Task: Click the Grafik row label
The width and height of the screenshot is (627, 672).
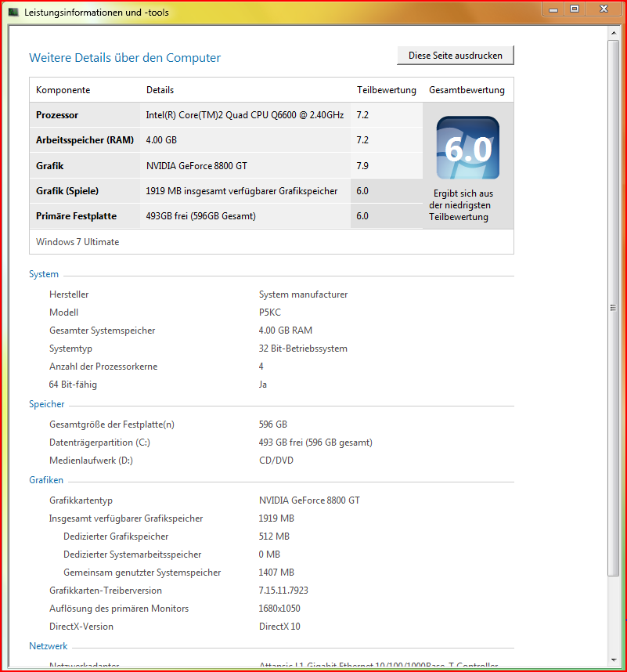Action: [49, 166]
